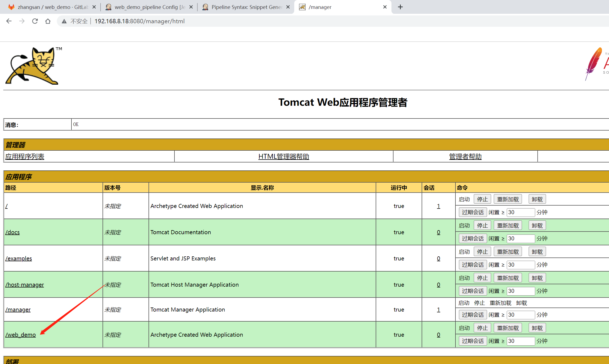This screenshot has width=609, height=364.
Task: Click idle minutes field for /web_demo
Action: (x=521, y=341)
